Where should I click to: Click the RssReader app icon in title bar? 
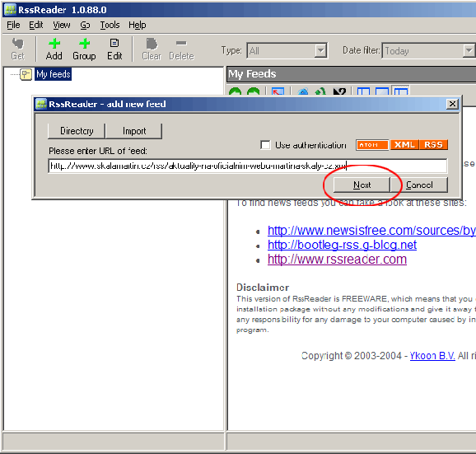pyautogui.click(x=10, y=10)
